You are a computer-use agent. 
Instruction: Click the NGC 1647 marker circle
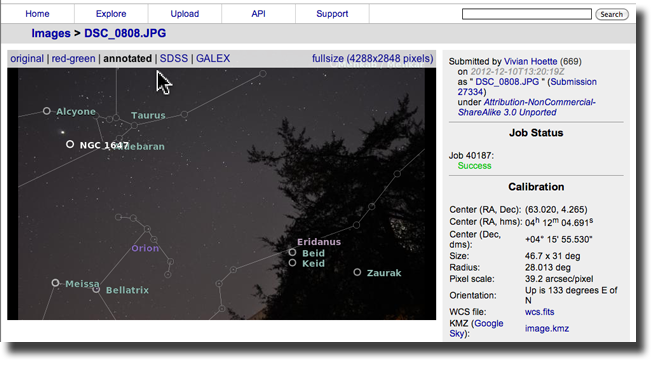point(70,145)
